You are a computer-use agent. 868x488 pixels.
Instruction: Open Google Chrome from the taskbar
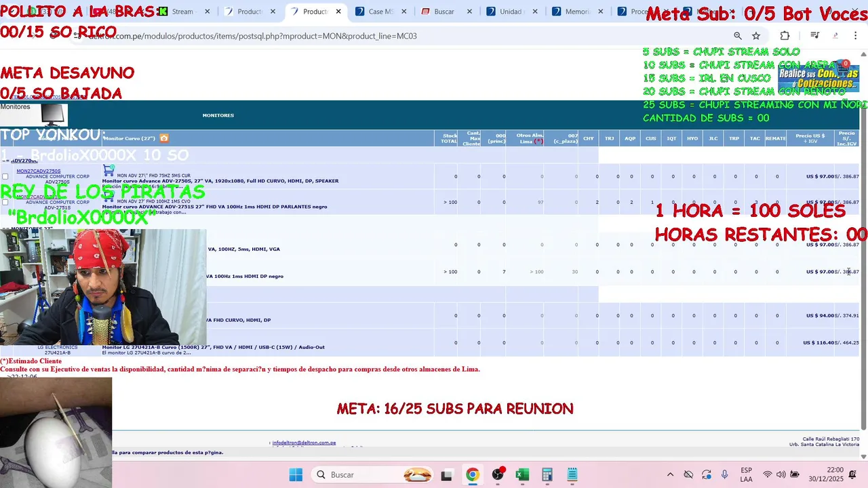(472, 475)
